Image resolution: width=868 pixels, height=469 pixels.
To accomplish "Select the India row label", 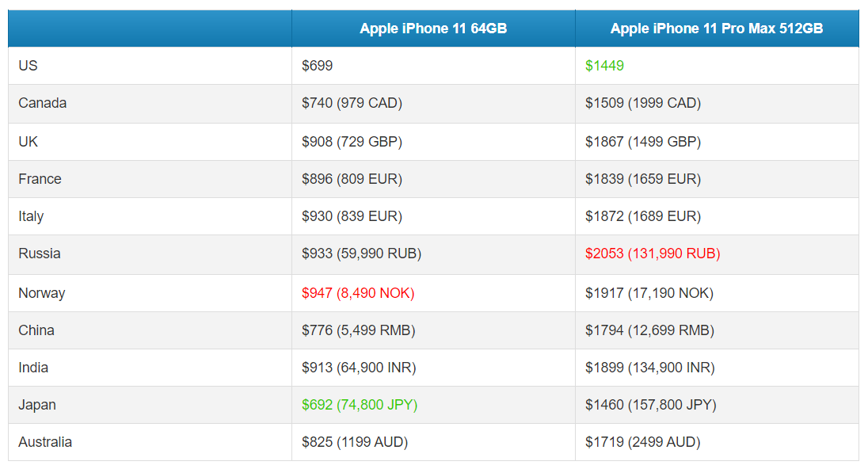I will [33, 367].
